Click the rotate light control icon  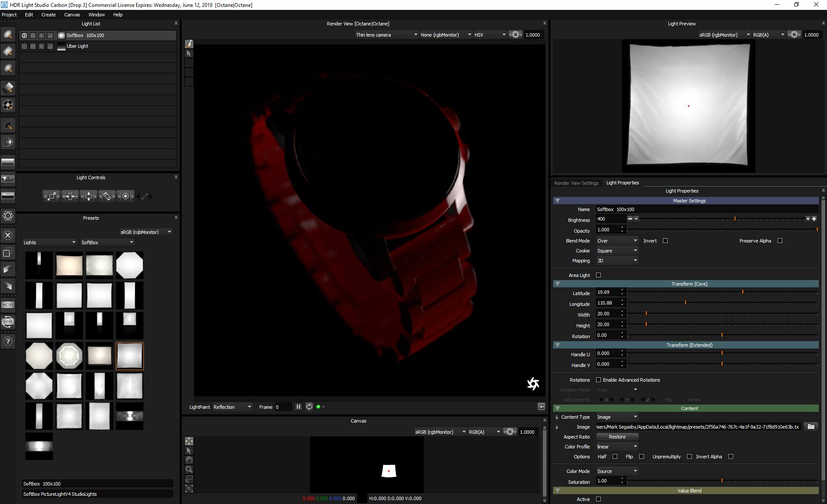coord(108,196)
